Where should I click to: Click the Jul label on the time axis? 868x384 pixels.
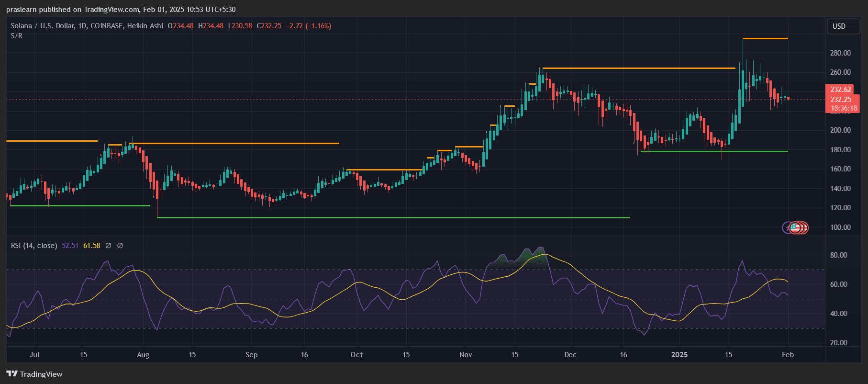[34, 355]
